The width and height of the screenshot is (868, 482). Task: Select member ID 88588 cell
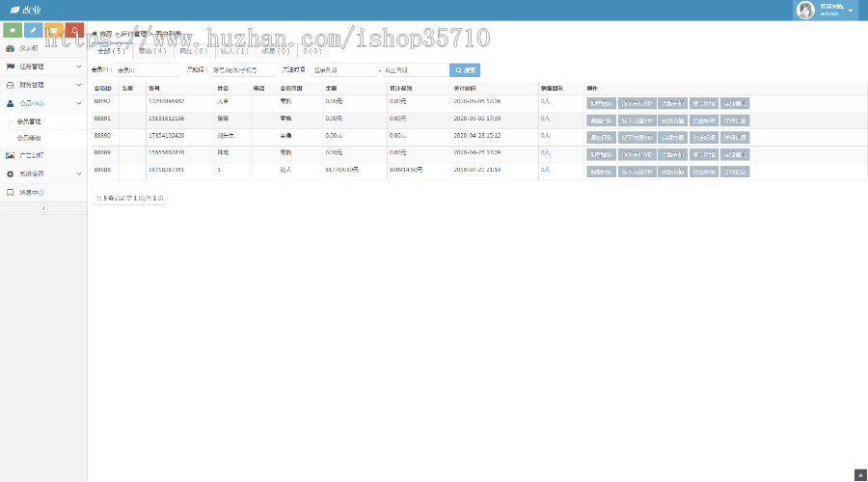(102, 170)
